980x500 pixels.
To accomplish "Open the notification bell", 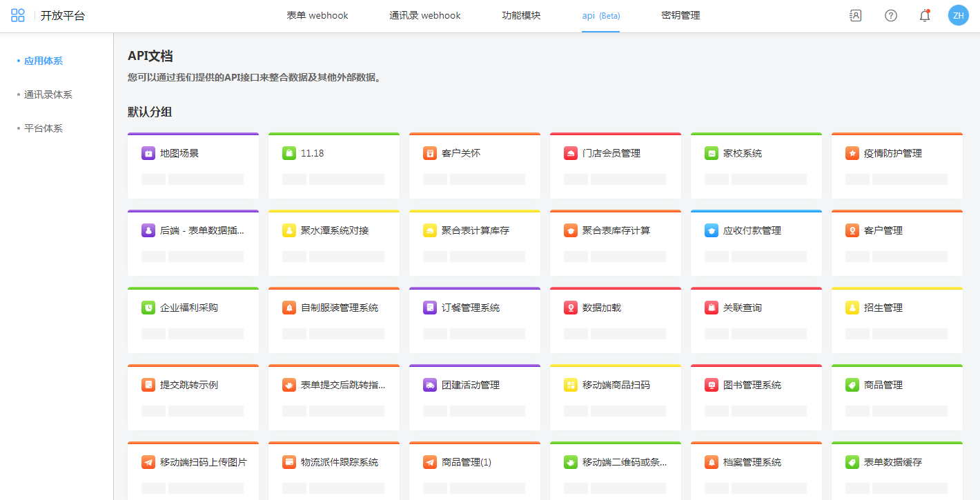I will (925, 15).
